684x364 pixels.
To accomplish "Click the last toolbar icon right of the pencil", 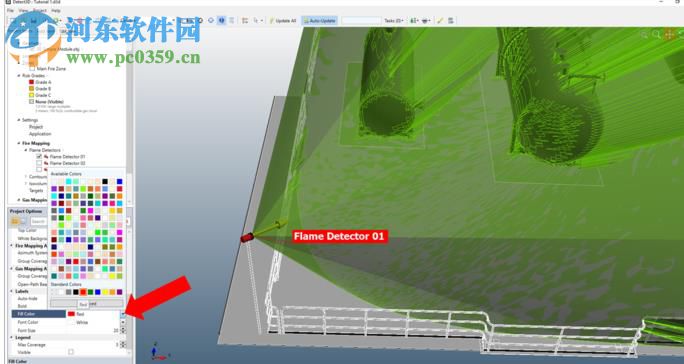I will (451, 21).
